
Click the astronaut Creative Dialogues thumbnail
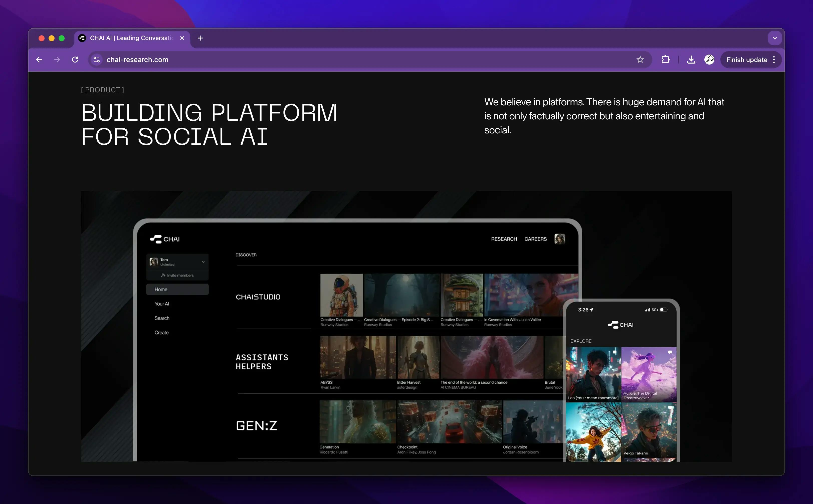click(x=341, y=295)
